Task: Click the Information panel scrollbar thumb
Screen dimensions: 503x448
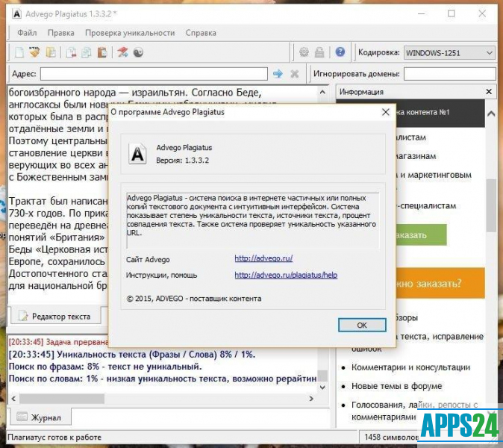Action: pyautogui.click(x=491, y=205)
